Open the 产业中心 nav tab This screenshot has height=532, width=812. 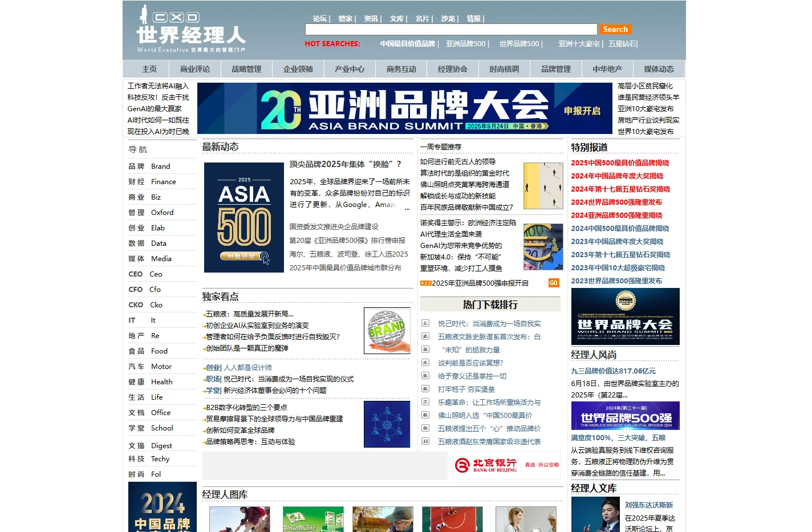(x=350, y=69)
